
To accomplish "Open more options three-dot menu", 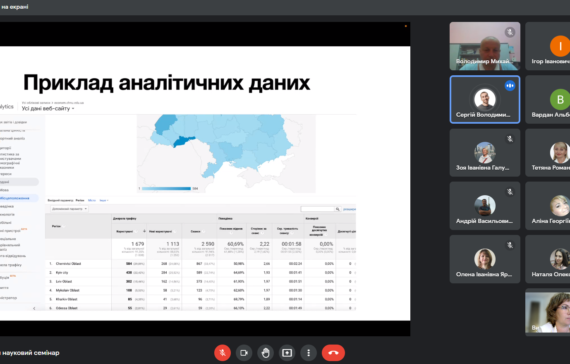I will pos(309,353).
